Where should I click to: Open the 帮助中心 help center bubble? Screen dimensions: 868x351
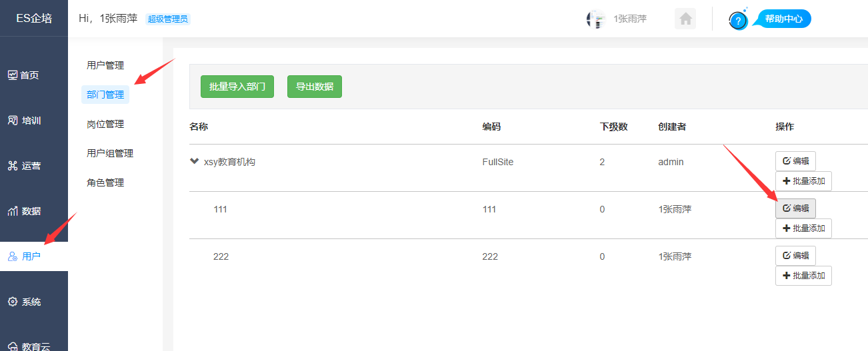[x=783, y=19]
